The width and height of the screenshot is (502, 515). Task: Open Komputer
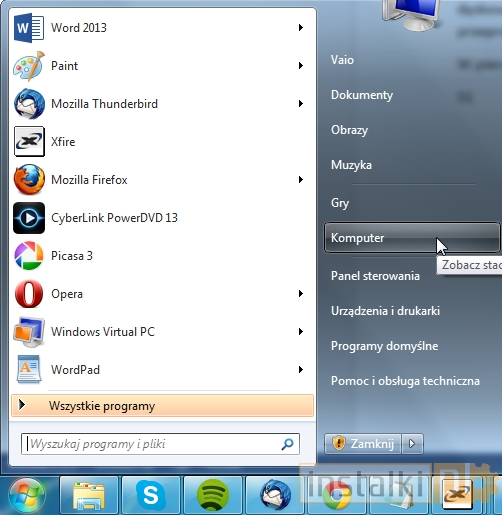click(412, 238)
